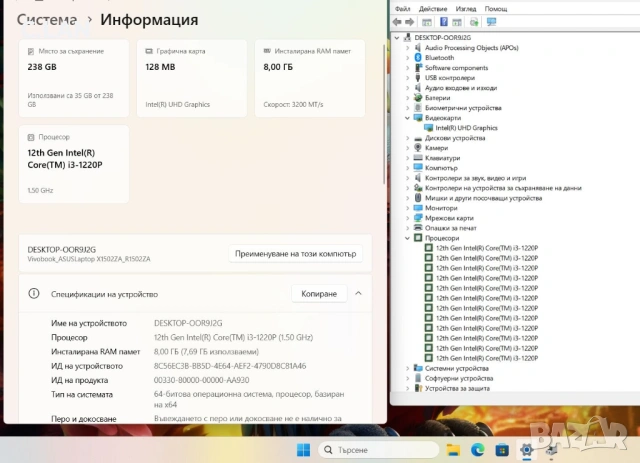Screen dimensions: 640x463
Task: Click the back arrow in Device Manager toolbar
Action: (398, 21)
